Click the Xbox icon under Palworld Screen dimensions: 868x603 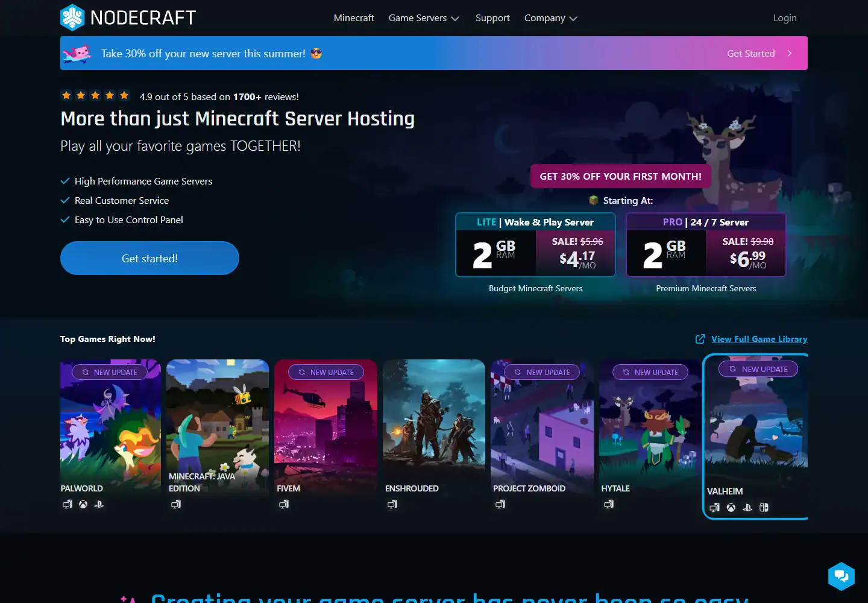[83, 504]
